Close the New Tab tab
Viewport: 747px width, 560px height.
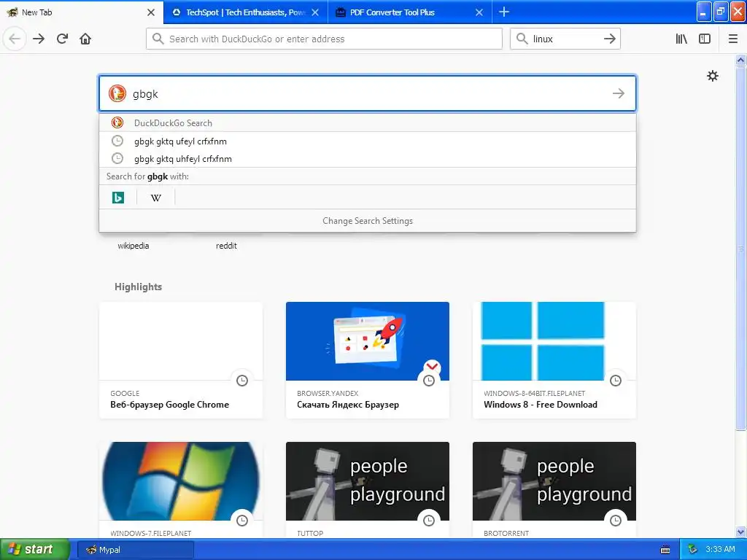coord(151,12)
